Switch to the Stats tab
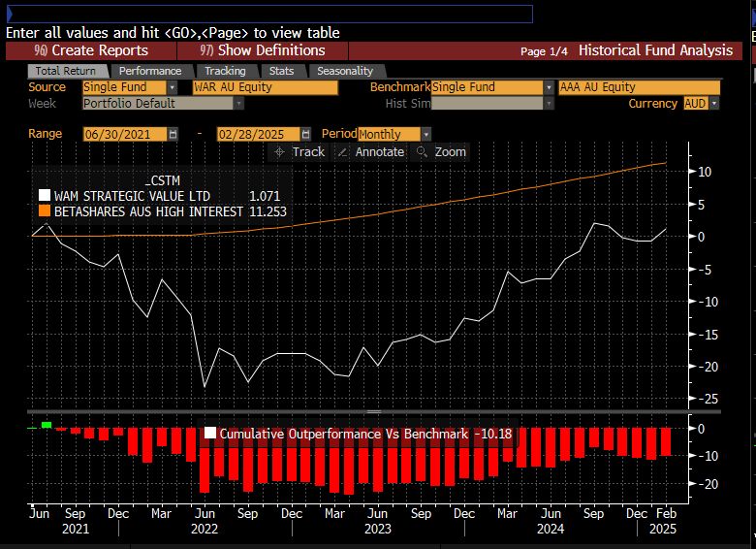This screenshot has width=756, height=549. (282, 71)
